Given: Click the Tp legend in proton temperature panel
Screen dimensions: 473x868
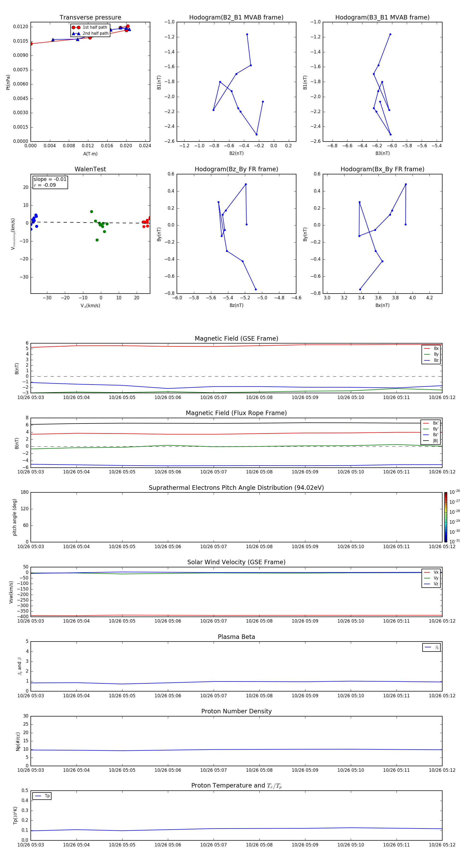Looking at the screenshot, I should coord(42,796).
